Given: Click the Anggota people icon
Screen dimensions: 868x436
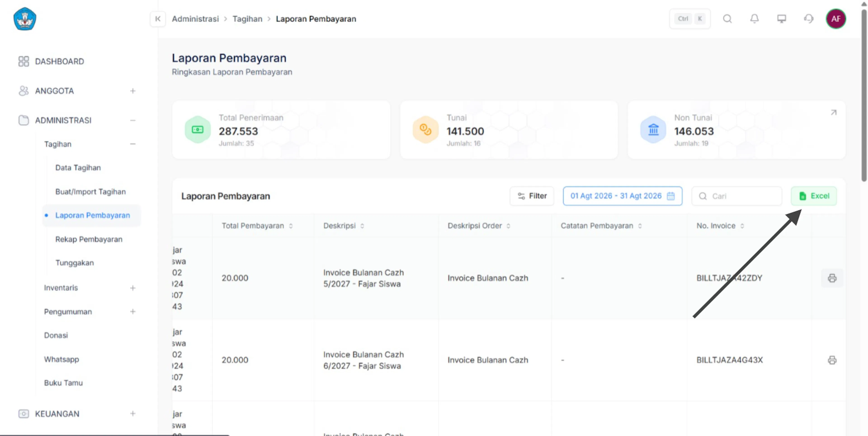Looking at the screenshot, I should 24,91.
